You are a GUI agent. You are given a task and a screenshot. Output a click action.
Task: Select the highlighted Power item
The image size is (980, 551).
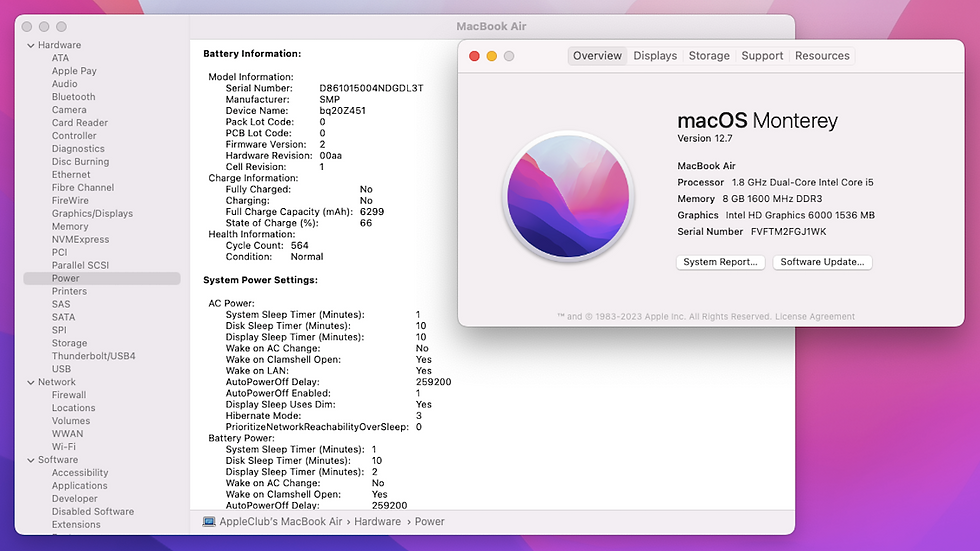pos(102,279)
